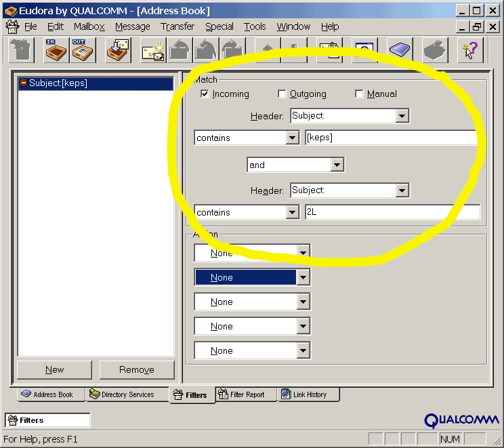Open the highlighted None action dropdown
Viewport: 504px width, 448px height.
(x=303, y=277)
